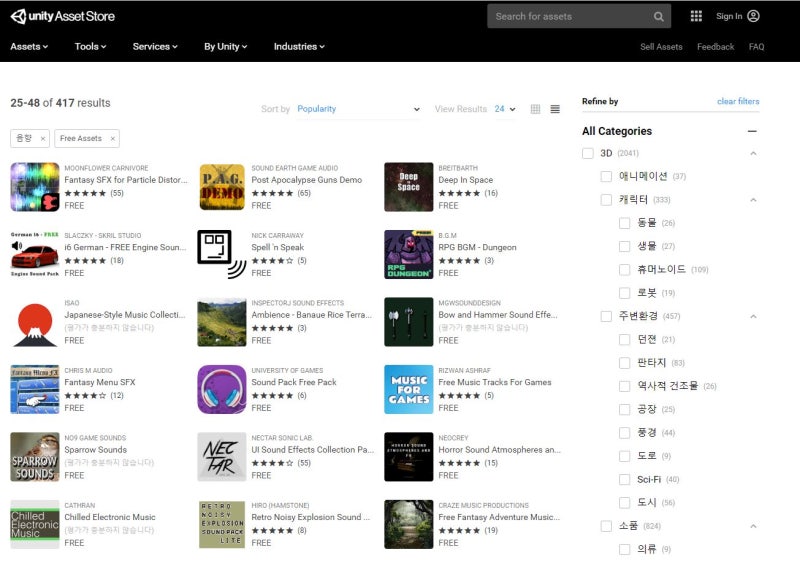Viewport: 800px width, 563px height.
Task: Open the apps grid icon
Action: click(x=696, y=16)
